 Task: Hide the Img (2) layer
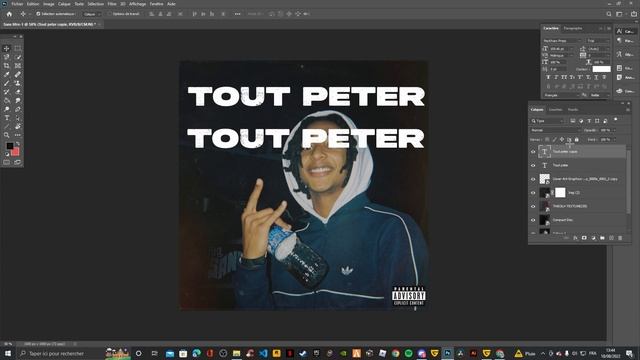point(533,193)
